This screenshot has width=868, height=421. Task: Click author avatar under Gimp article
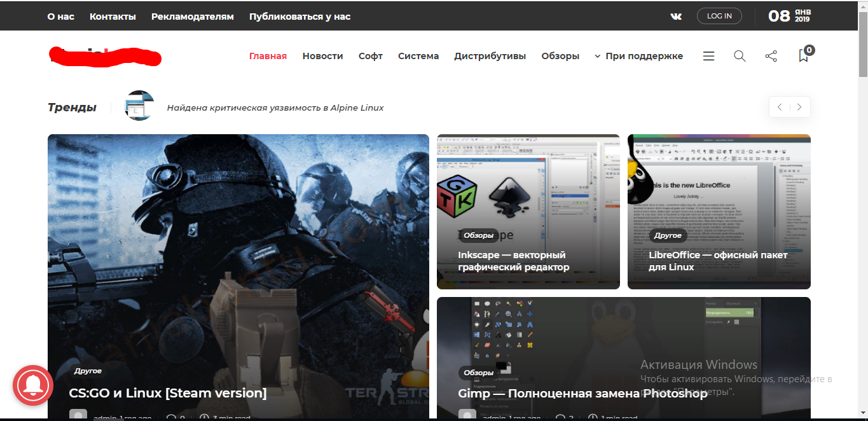467,415
